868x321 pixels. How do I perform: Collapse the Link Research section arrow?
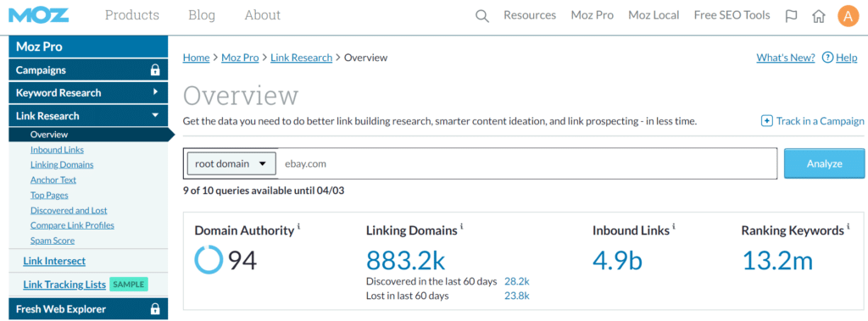(x=156, y=116)
